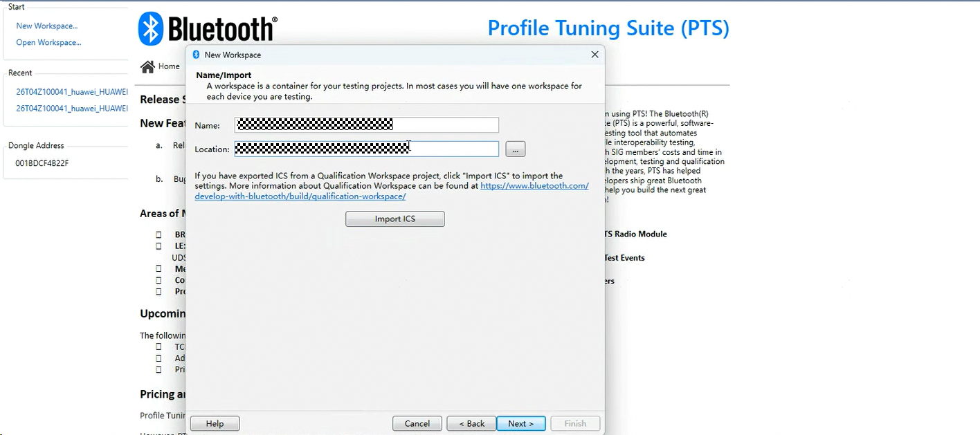Go back with the < Back button

click(471, 423)
